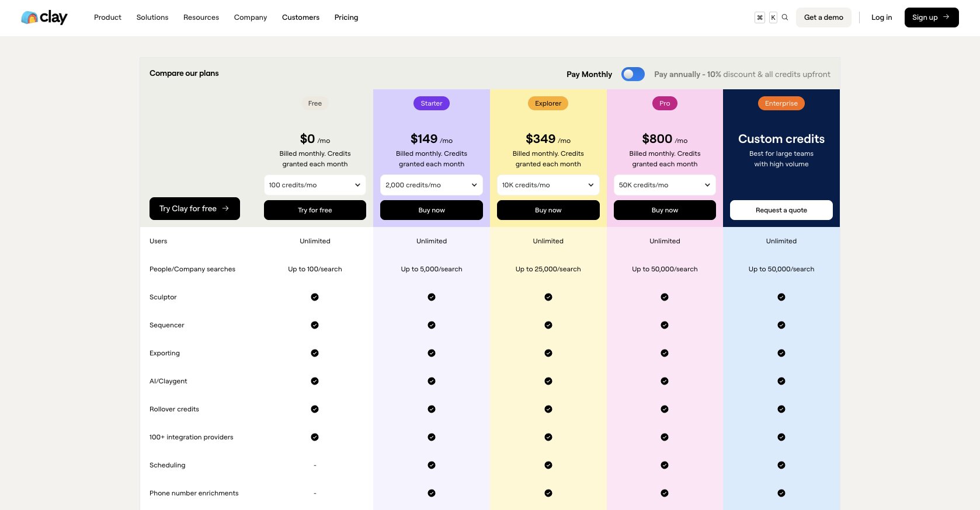Open the Resources menu
The image size is (980, 510).
201,18
